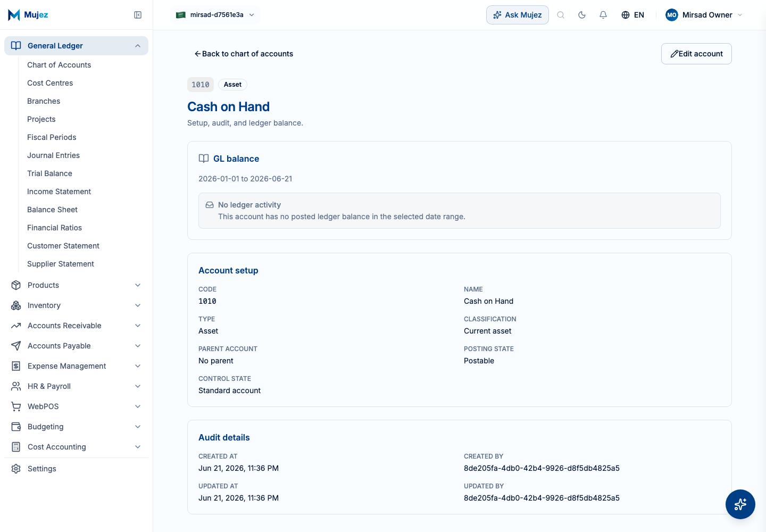The width and height of the screenshot is (766, 532).
Task: Click the pencil icon on Edit account
Action: pos(674,54)
